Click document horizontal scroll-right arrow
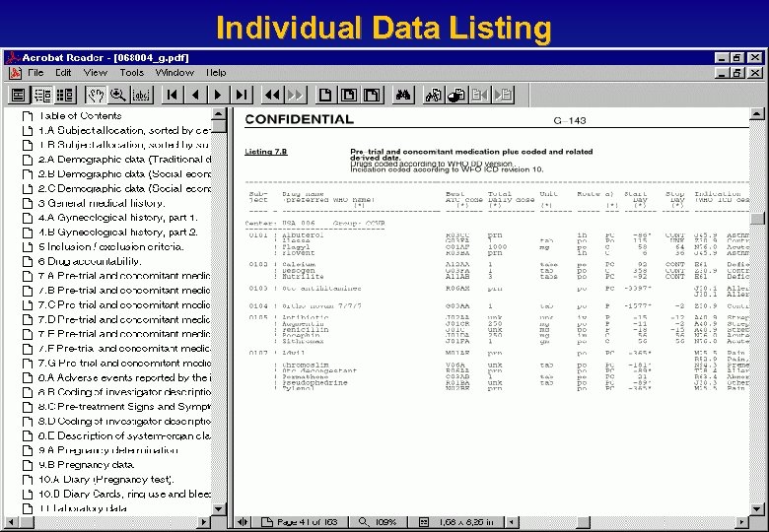The width and height of the screenshot is (769, 532). point(742,522)
